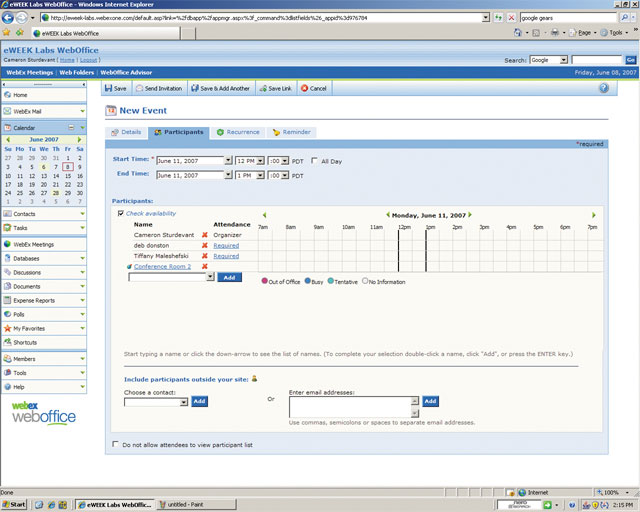Open the Choose a contact dropdown
This screenshot has height=512, width=640.
[x=184, y=402]
